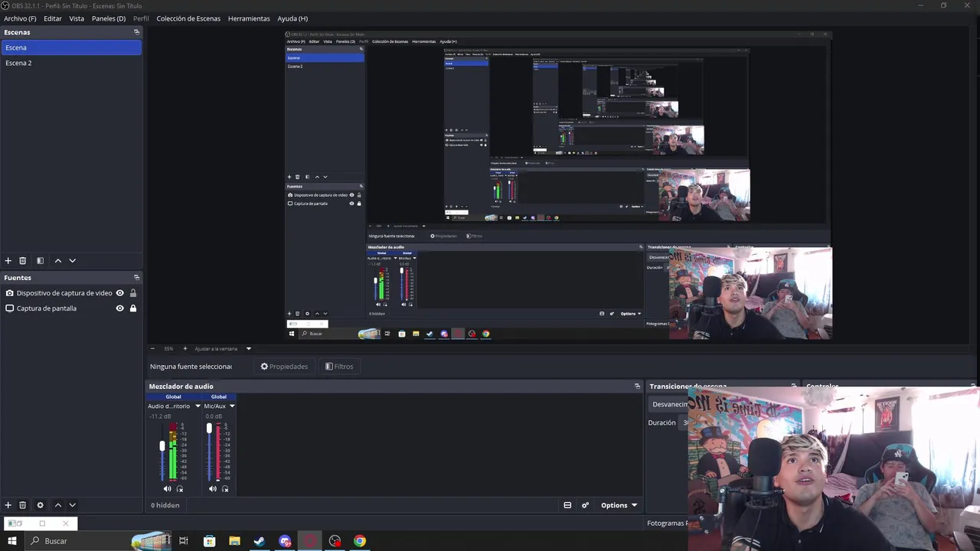
Task: Undock the Fuentes panel with its float icon
Action: pyautogui.click(x=136, y=278)
